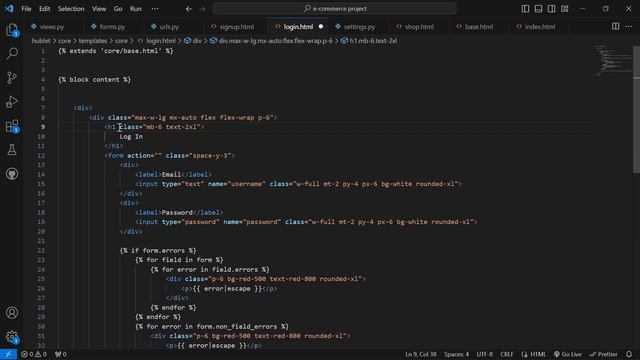The image size is (640, 360).
Task: Open the Extensions view
Action: [12, 126]
